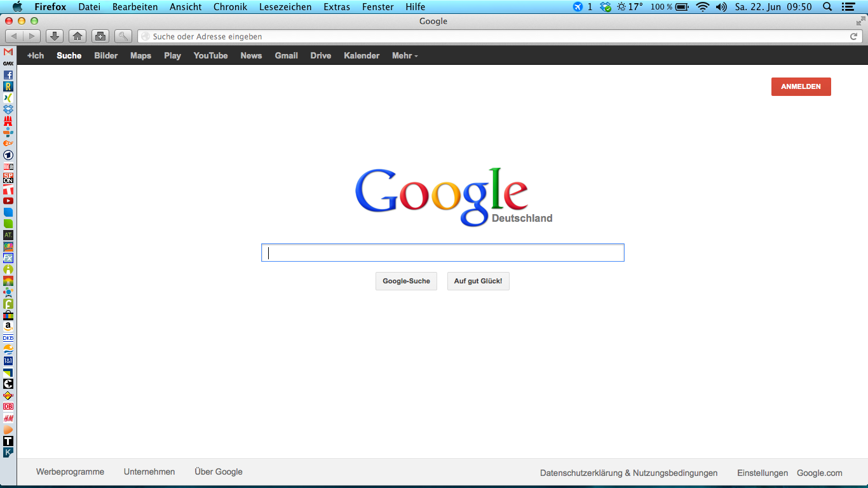This screenshot has height=488, width=868.
Task: Open the Ansicht menu
Action: 186,7
